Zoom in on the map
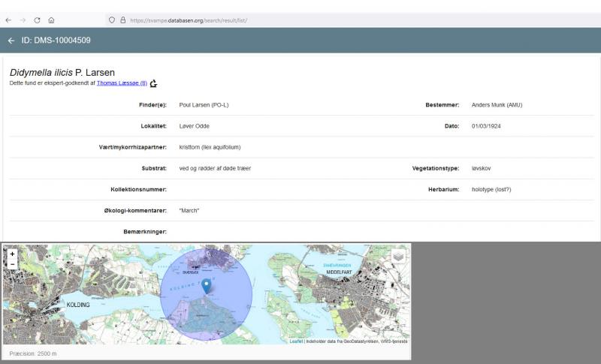This screenshot has width=601, height=364. (x=12, y=254)
